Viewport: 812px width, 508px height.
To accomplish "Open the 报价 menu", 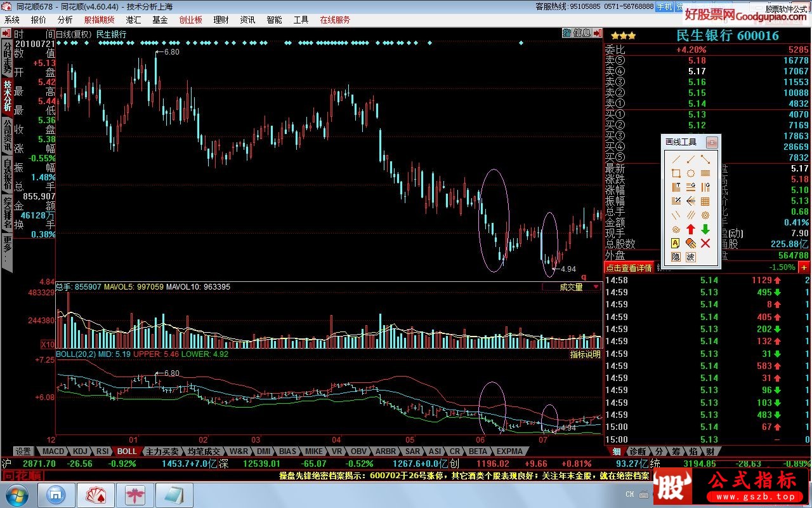I will (38, 20).
